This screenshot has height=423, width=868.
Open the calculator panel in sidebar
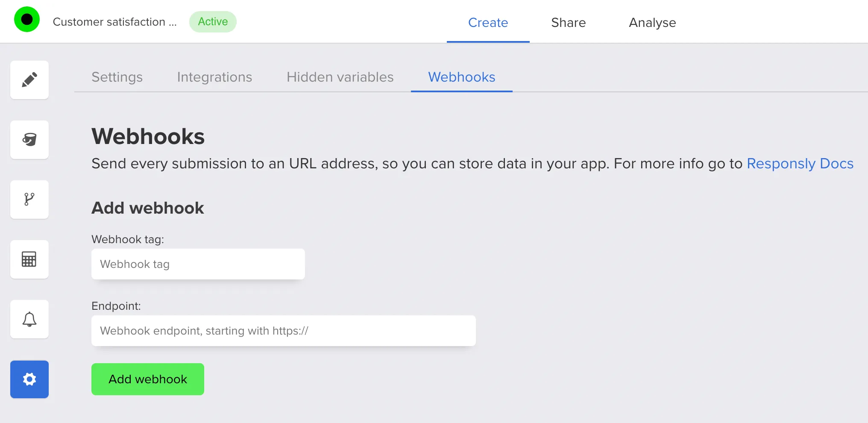click(x=29, y=259)
